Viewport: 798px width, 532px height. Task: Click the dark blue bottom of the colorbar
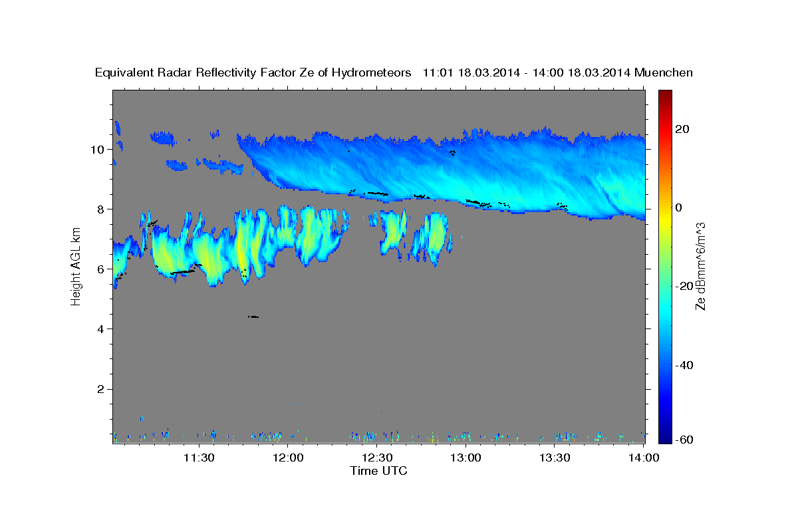(664, 437)
